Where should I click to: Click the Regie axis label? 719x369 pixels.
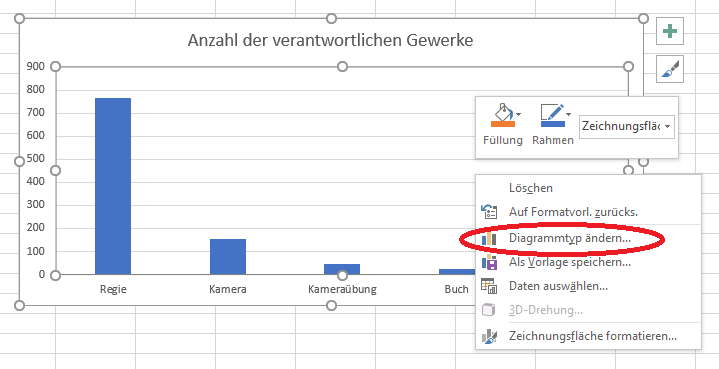(x=113, y=290)
